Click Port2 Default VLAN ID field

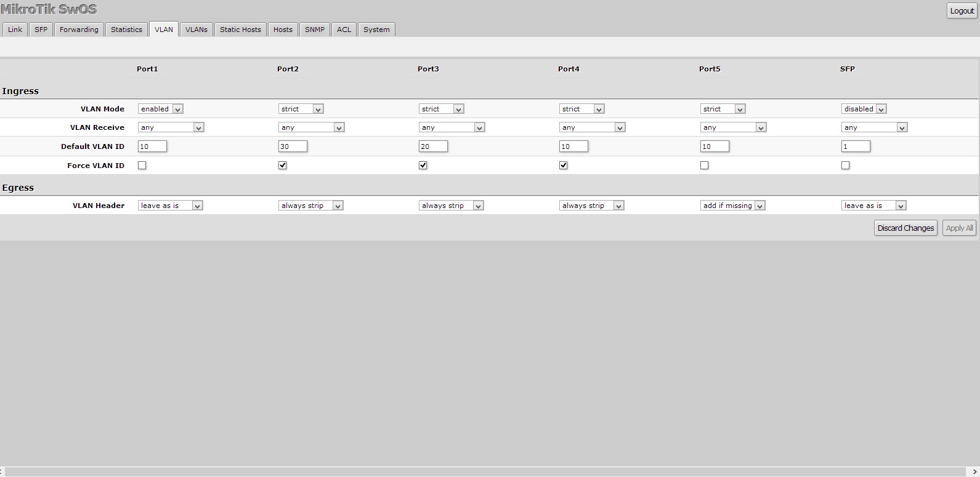tap(293, 146)
